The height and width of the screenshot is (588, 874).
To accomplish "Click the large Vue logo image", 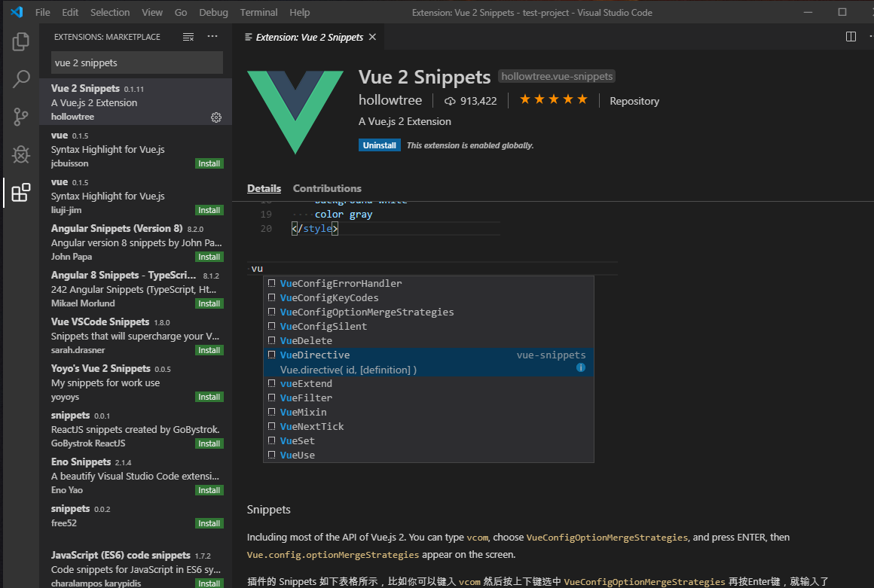I will [295, 112].
